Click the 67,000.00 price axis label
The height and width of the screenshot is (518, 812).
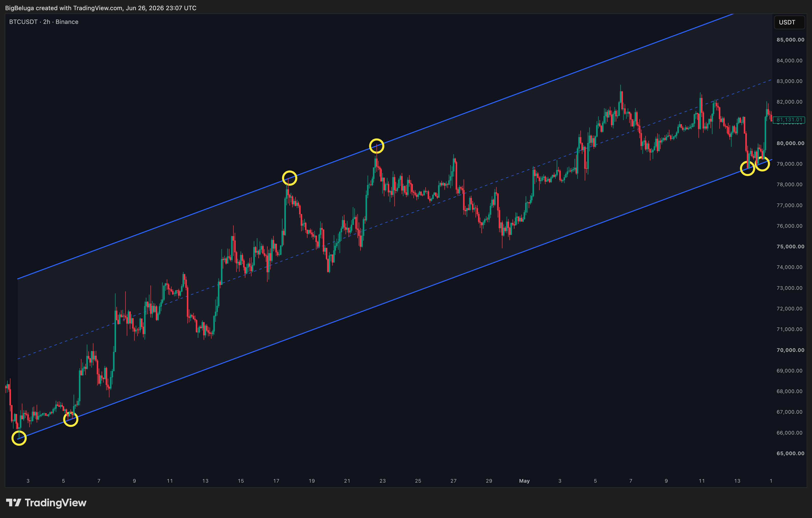pos(789,412)
